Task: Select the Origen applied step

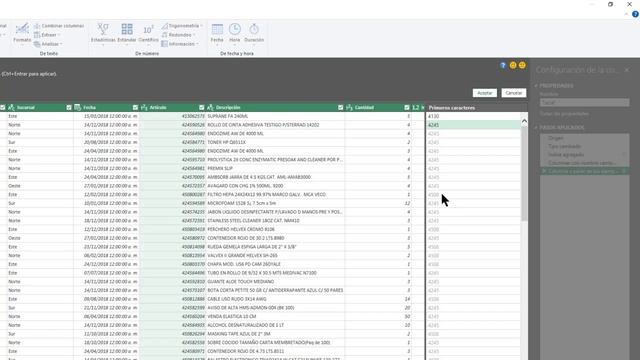Action: (584, 138)
